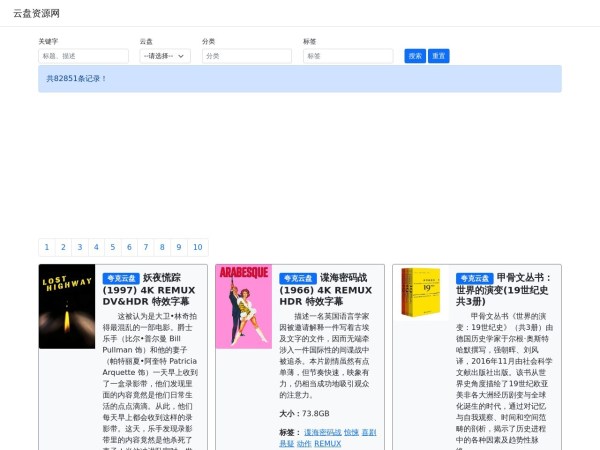Click 夸克云盘 badge on 甲骨文丛书 card

[475, 277]
